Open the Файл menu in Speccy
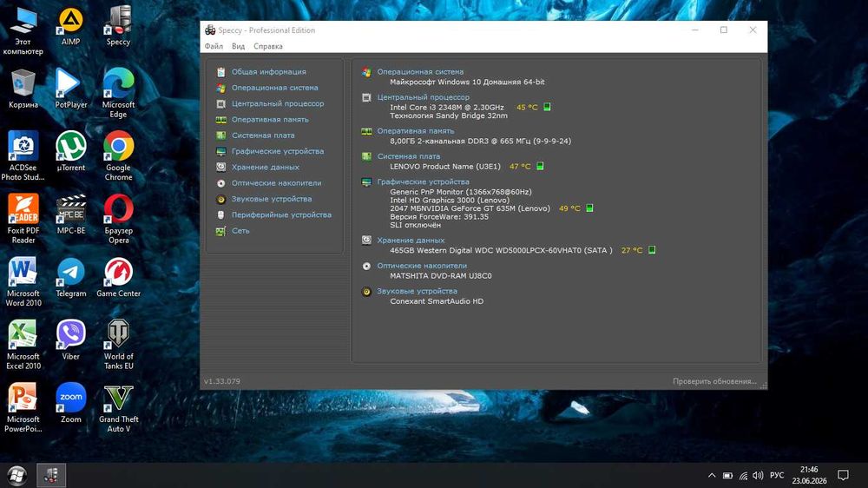This screenshot has height=488, width=868. [x=214, y=46]
